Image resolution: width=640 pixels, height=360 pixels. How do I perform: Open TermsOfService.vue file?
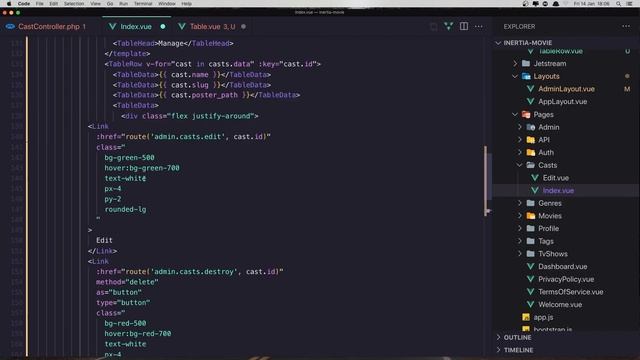[571, 292]
